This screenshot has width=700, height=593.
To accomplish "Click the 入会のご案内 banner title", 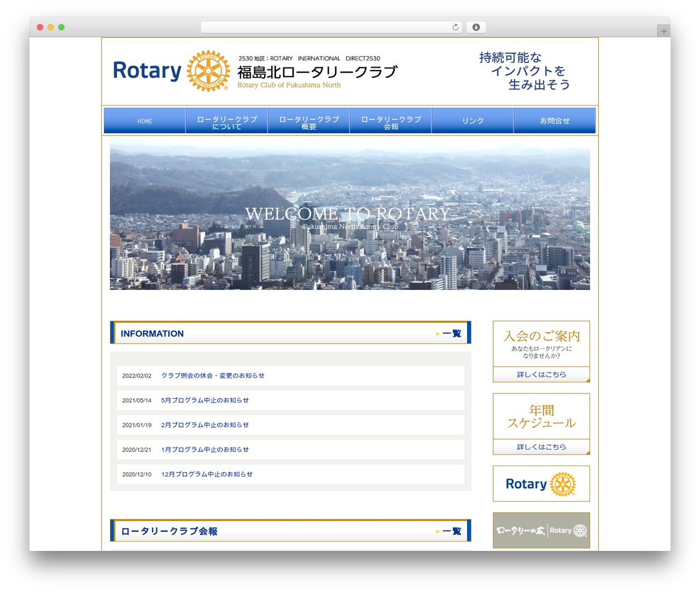I will 541,336.
